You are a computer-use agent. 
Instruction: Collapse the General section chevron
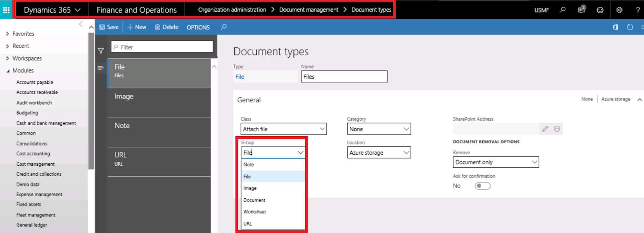640,100
